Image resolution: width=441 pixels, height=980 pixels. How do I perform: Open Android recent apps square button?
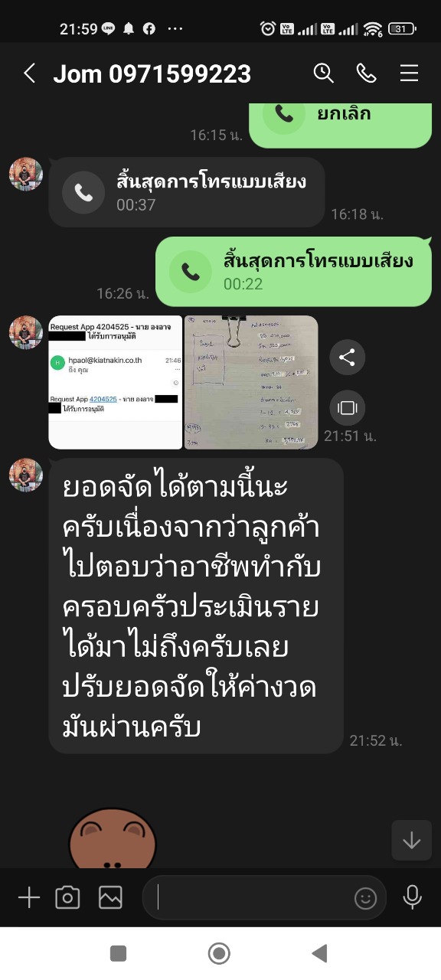pyautogui.click(x=118, y=953)
